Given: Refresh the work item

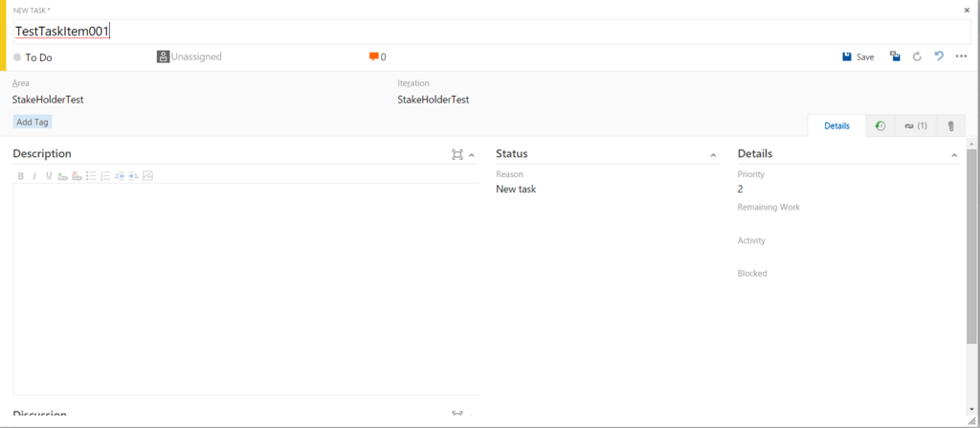Looking at the screenshot, I should pos(917,56).
